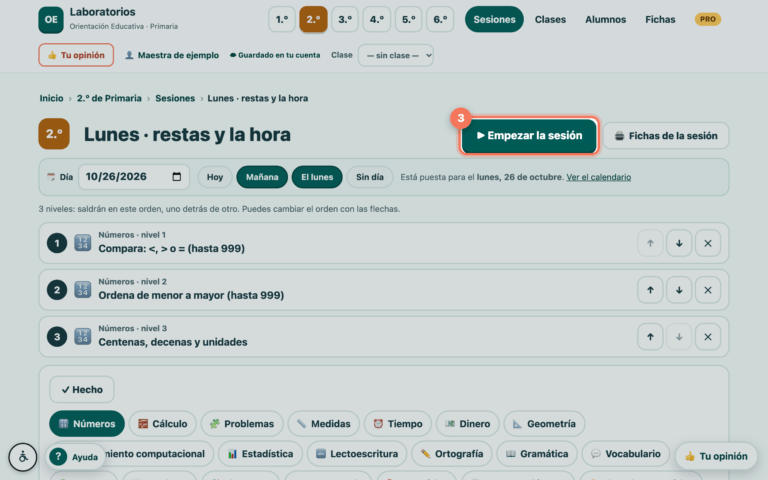The image size is (768, 480).
Task: Select the Medidas category
Action: [324, 424]
